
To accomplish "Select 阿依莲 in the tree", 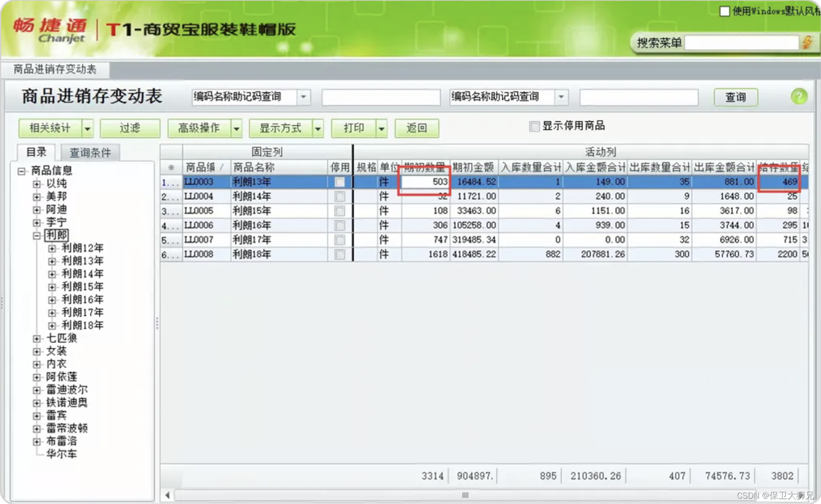I will click(x=62, y=377).
